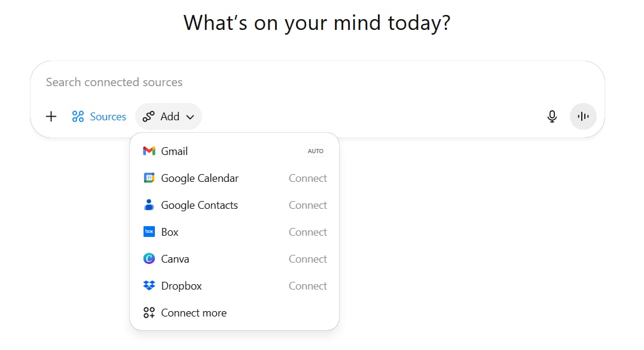644x350 pixels.
Task: Click the plus attach icon
Action: (51, 117)
